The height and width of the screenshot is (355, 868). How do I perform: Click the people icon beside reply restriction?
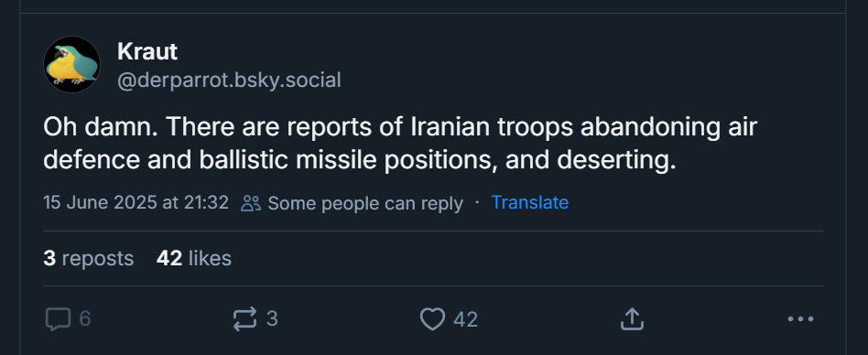[251, 203]
